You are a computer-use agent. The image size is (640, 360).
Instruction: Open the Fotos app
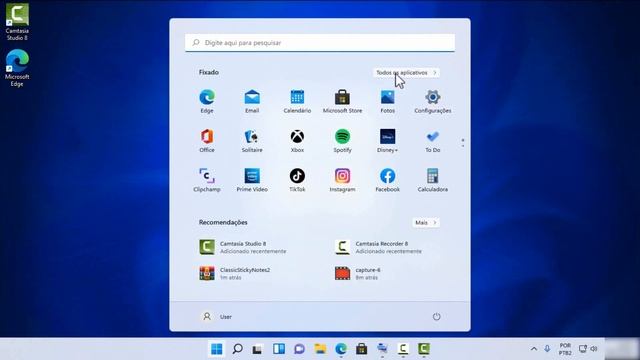tap(387, 101)
